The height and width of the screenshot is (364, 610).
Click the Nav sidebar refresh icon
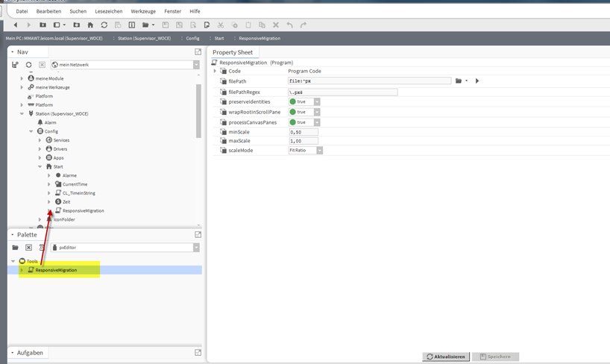click(29, 65)
